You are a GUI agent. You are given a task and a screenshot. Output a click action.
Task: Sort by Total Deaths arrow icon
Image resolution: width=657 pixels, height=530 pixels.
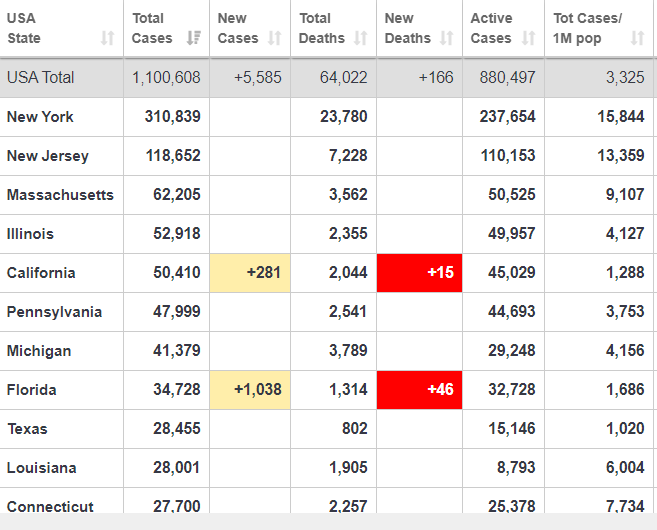click(360, 38)
